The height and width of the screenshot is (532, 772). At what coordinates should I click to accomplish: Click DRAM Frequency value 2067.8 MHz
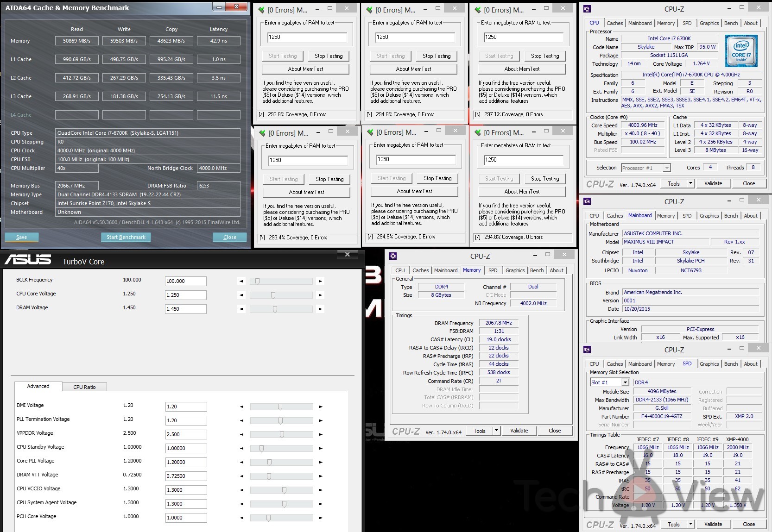click(x=499, y=323)
